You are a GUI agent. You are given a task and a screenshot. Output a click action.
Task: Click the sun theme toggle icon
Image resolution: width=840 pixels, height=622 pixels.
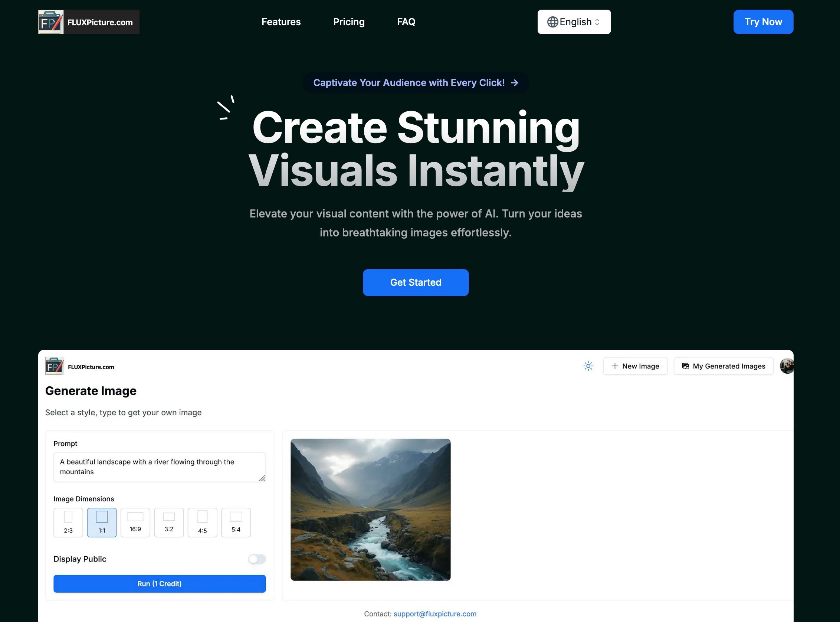point(588,366)
